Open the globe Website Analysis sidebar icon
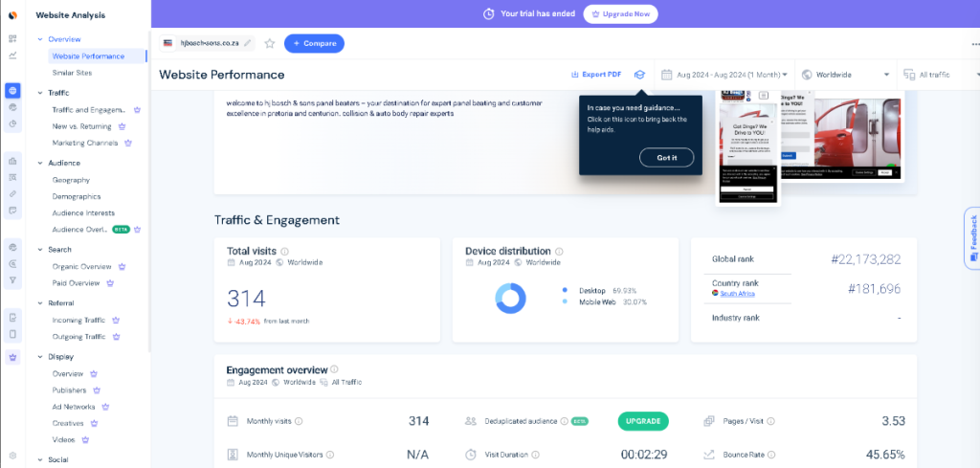Viewport: 980px width, 468px height. pos(12,91)
